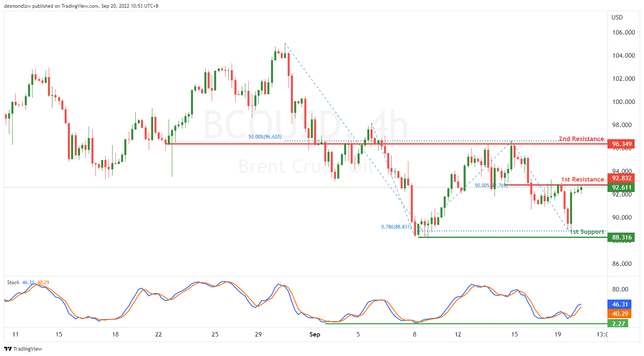Select the 92.611 current price label

621,188
